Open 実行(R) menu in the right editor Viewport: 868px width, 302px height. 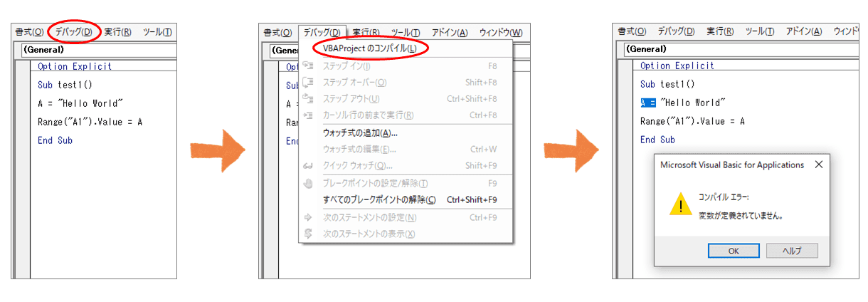click(x=721, y=31)
